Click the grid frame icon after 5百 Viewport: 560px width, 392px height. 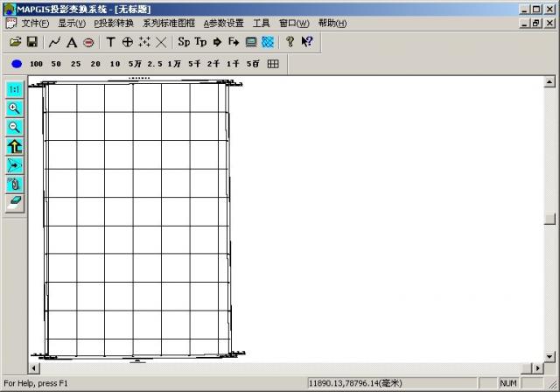273,64
